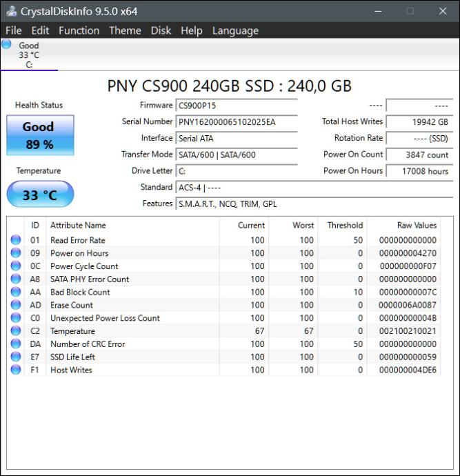Open the Language menu

point(235,31)
